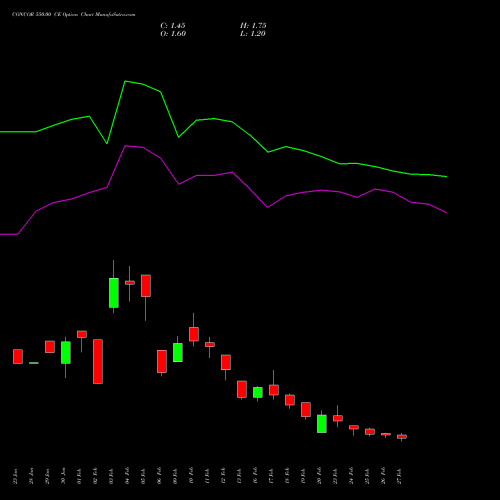Click the 28 Jan date label
The height and width of the screenshot is (500, 500).
coord(31,476)
